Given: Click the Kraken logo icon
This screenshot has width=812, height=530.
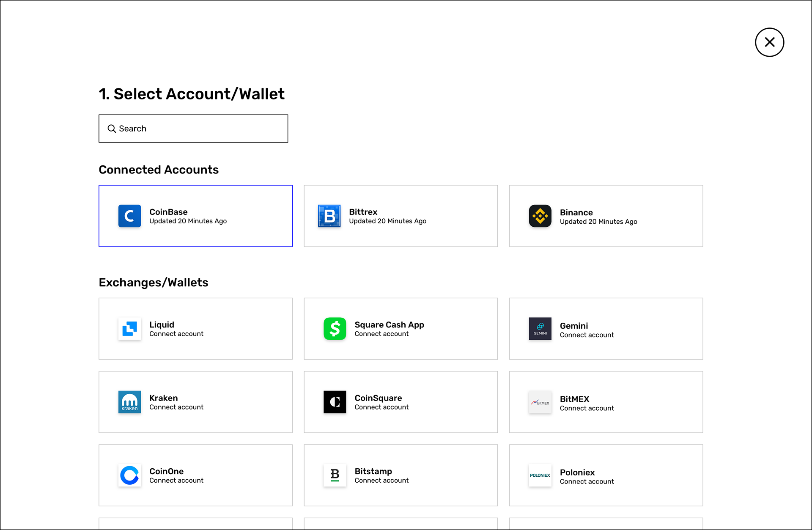Looking at the screenshot, I should pos(129,402).
